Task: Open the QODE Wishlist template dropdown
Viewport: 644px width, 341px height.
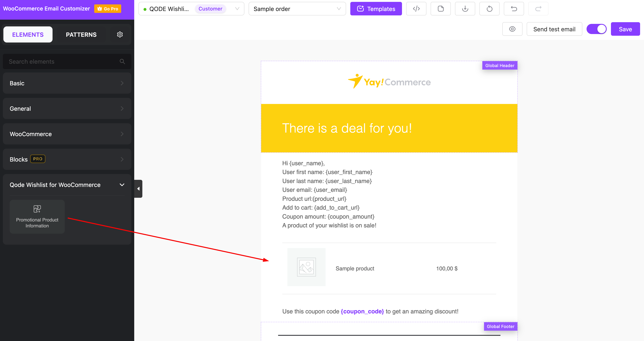Action: pyautogui.click(x=191, y=9)
